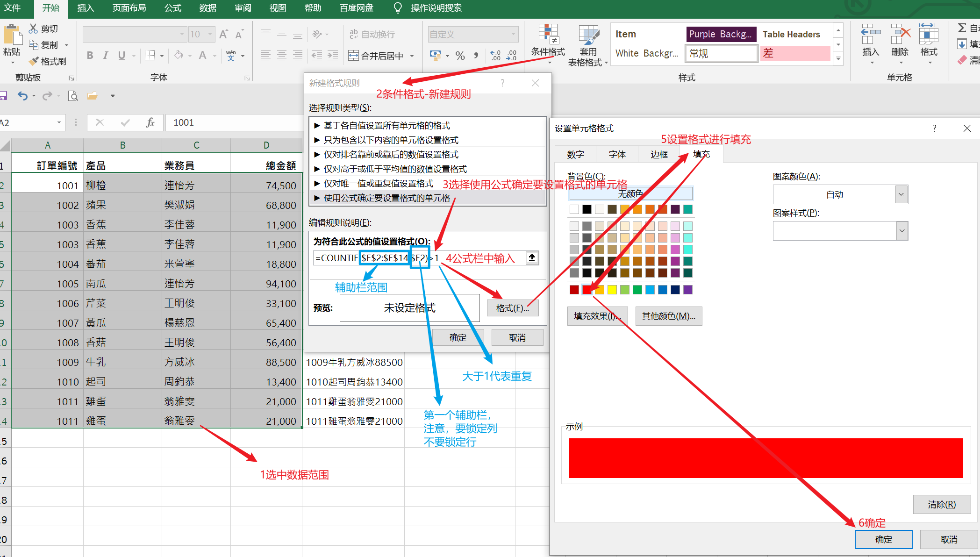The image size is (980, 557).
Task: Click the Open folder icon in quick toolbar
Action: [x=93, y=96]
